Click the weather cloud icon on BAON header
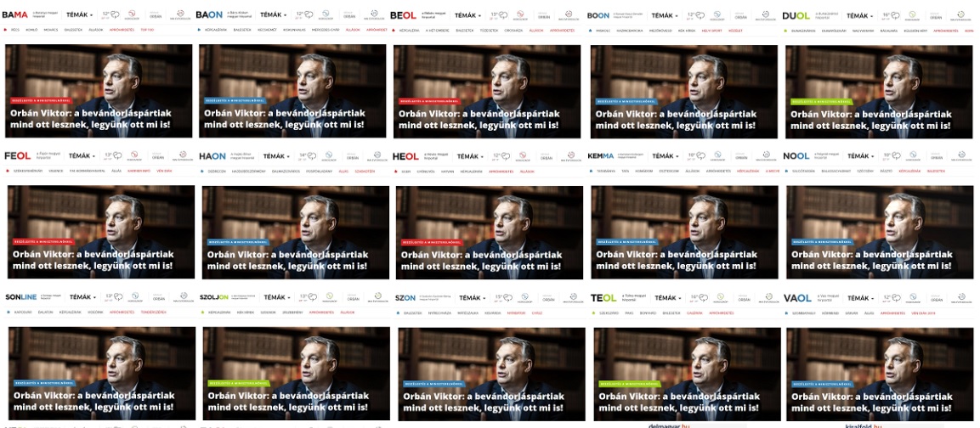This screenshot has height=428, width=980. [309, 15]
